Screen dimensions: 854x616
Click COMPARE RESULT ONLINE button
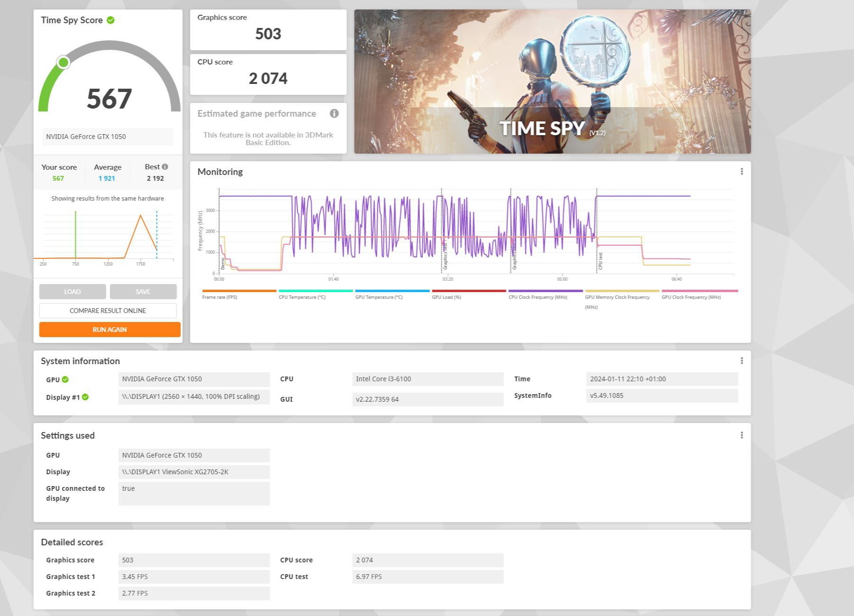(x=108, y=311)
